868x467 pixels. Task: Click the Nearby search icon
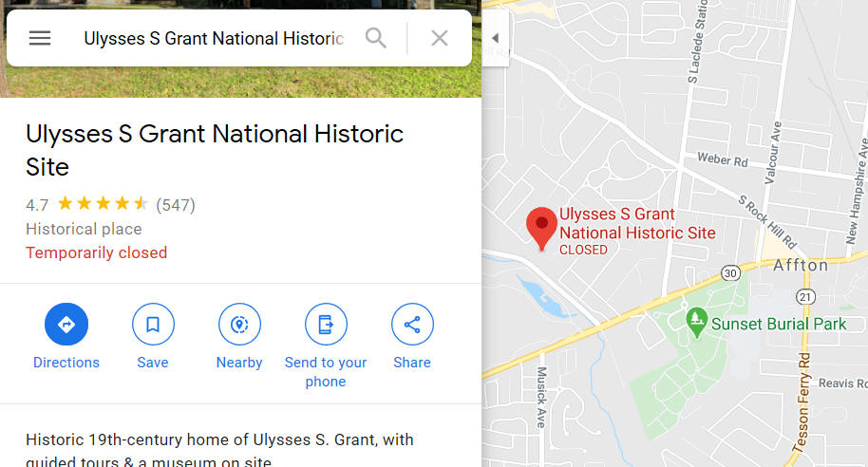coord(239,325)
